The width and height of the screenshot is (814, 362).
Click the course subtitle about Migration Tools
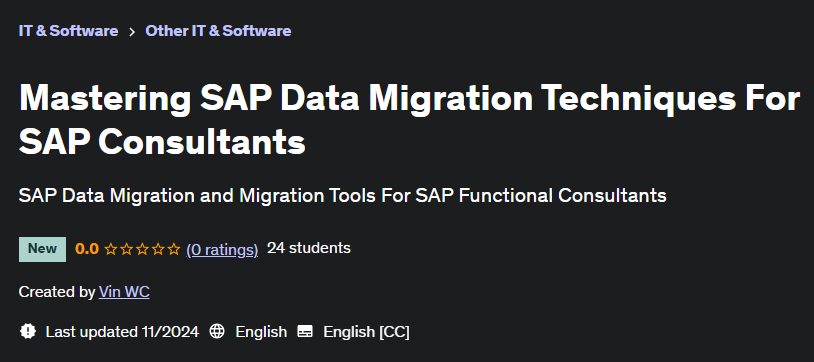pos(343,196)
